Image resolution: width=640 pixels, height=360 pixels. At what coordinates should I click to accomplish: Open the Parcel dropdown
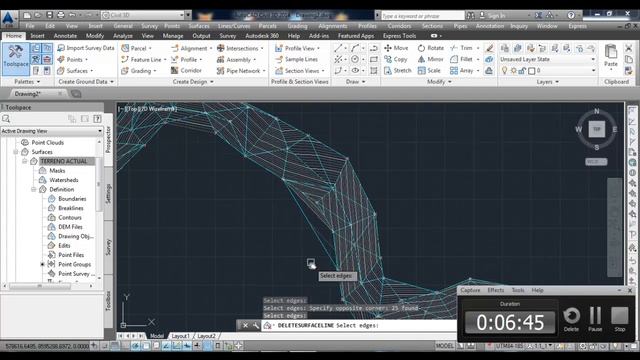[x=136, y=48]
